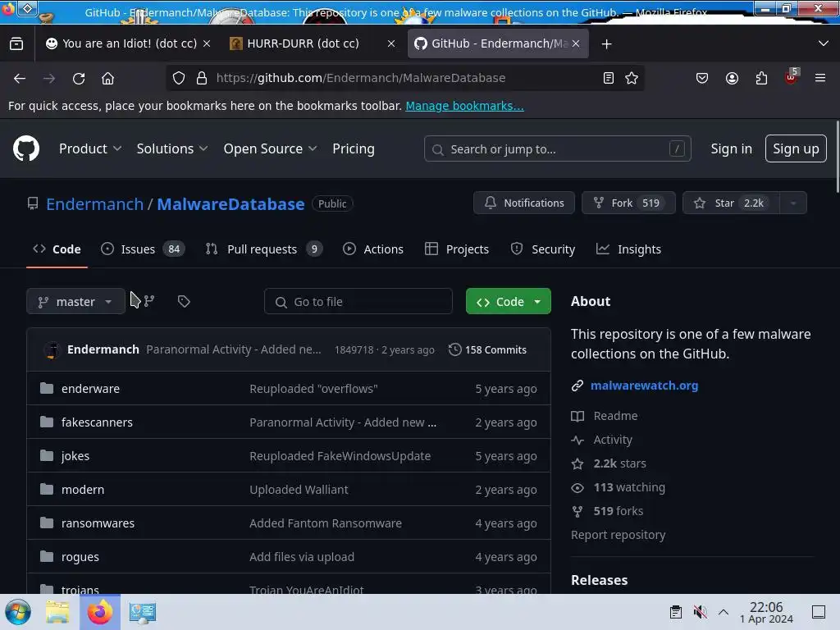This screenshot has width=840, height=630.
Task: View tags icon next to branches
Action: click(x=184, y=301)
